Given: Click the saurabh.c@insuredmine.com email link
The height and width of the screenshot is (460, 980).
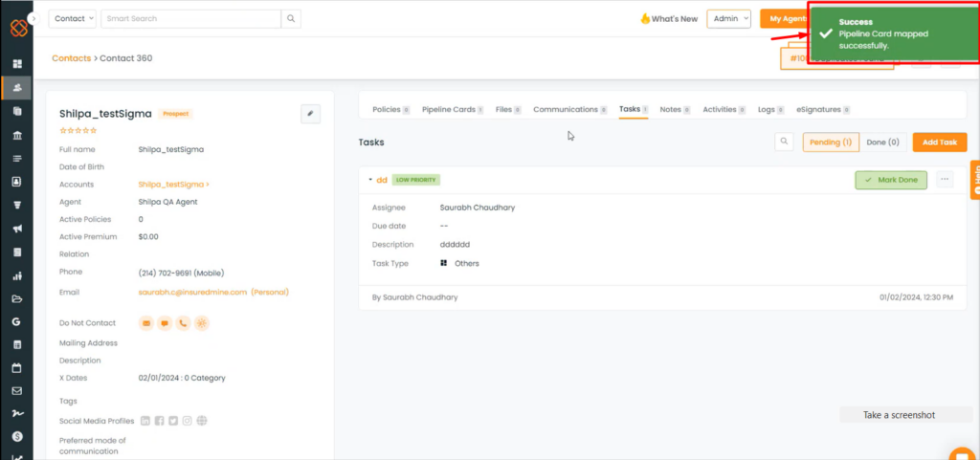Looking at the screenshot, I should pos(192,292).
